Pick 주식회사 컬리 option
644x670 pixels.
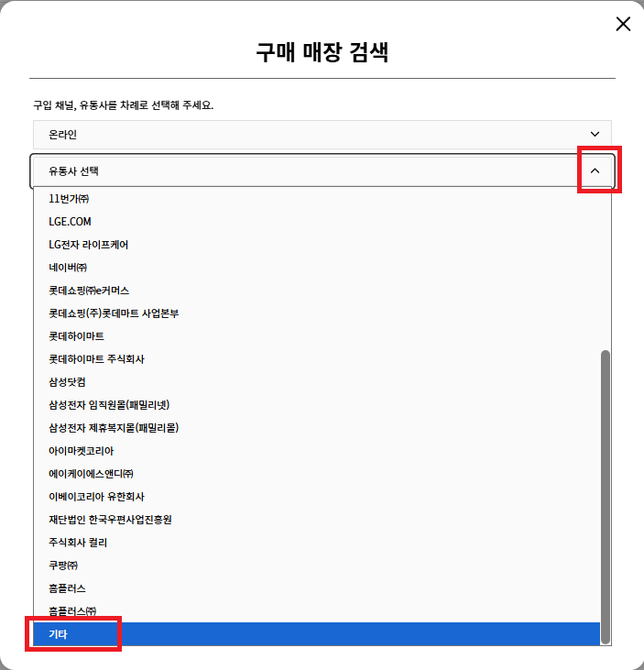pyautogui.click(x=317, y=543)
